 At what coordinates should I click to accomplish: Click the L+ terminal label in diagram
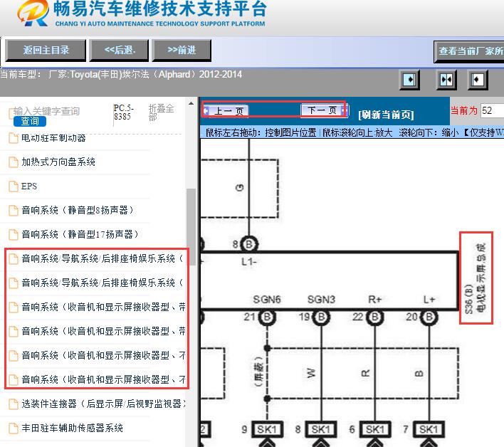pos(429,300)
